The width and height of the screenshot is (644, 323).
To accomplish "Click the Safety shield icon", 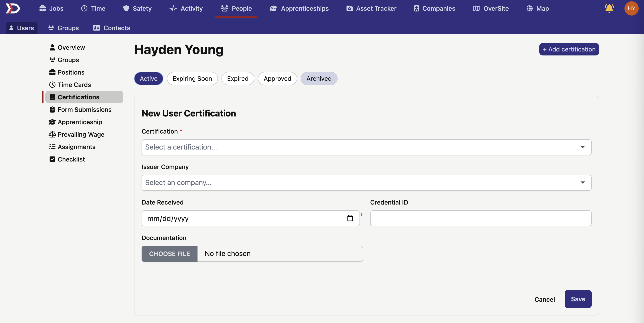I will pos(126,8).
